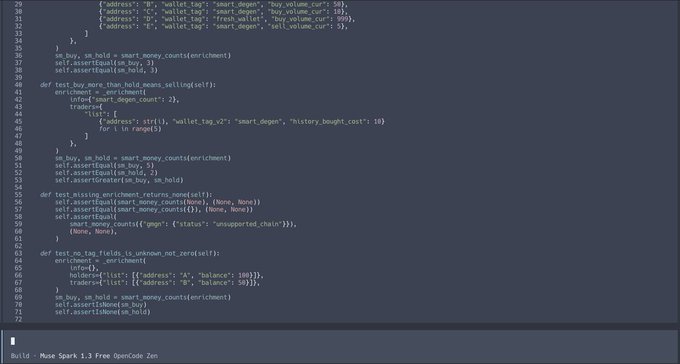
Task: Click self.assertIsNone(sm_buy) line
Action: coord(101,305)
